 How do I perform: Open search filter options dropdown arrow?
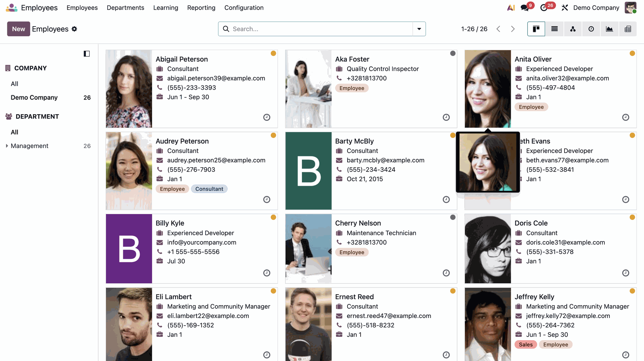[x=419, y=29]
